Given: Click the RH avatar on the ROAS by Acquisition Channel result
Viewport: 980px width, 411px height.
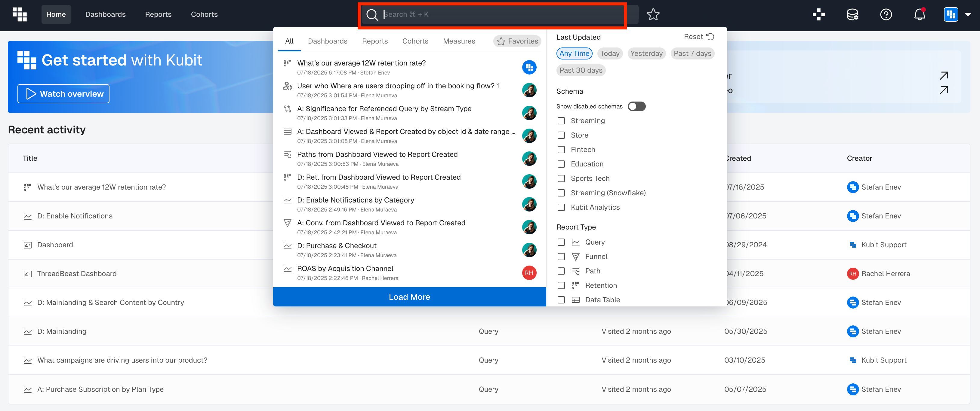Looking at the screenshot, I should pos(529,273).
